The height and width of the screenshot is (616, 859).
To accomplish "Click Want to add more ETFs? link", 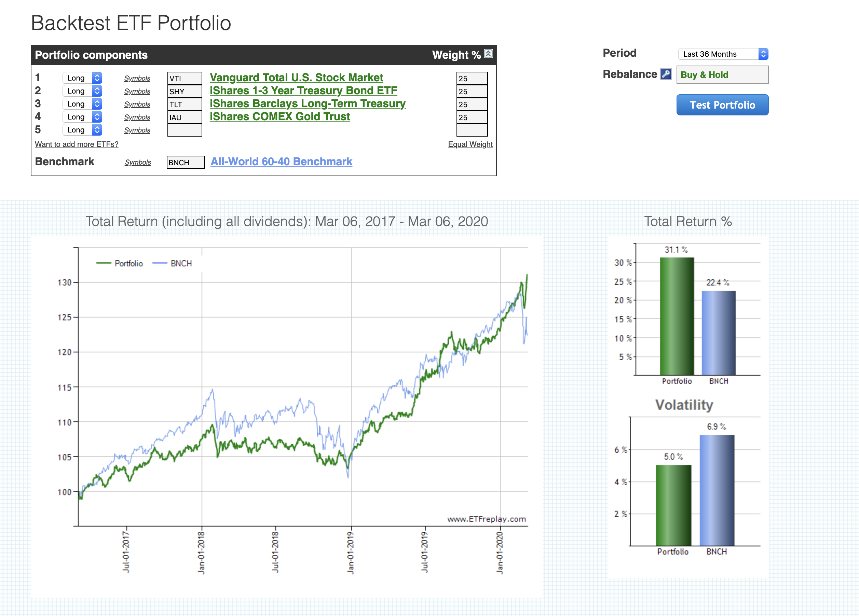I will click(x=77, y=144).
